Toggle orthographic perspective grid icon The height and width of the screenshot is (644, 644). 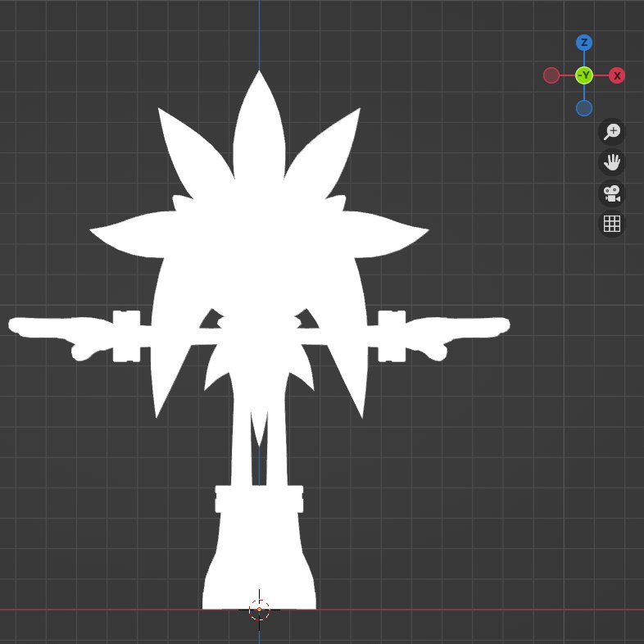click(x=611, y=224)
